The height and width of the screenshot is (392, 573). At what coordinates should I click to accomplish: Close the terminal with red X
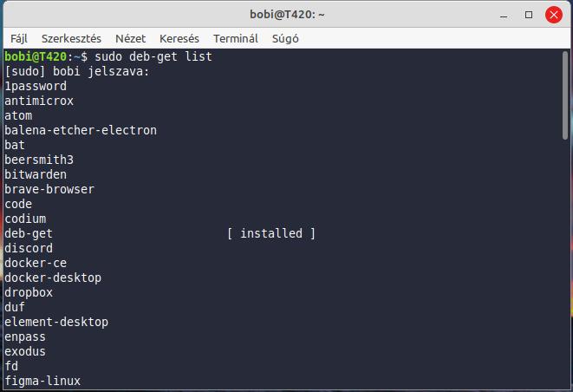point(554,15)
